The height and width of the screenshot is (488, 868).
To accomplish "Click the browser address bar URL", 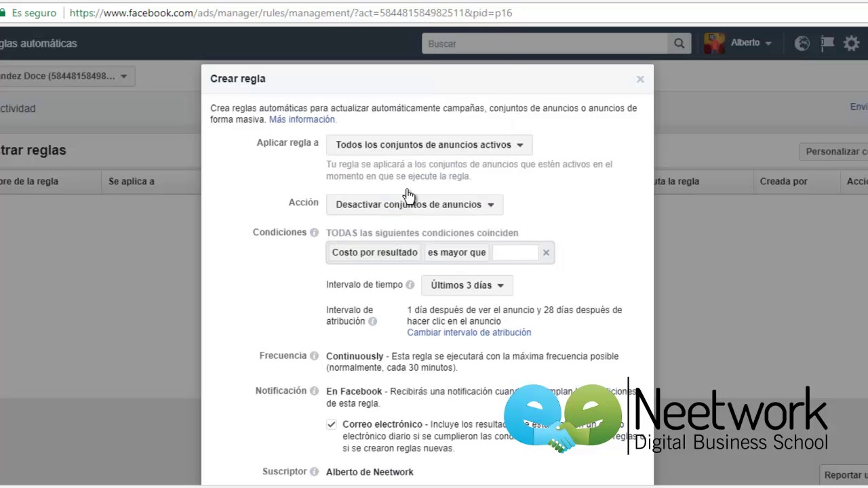I will (x=291, y=13).
